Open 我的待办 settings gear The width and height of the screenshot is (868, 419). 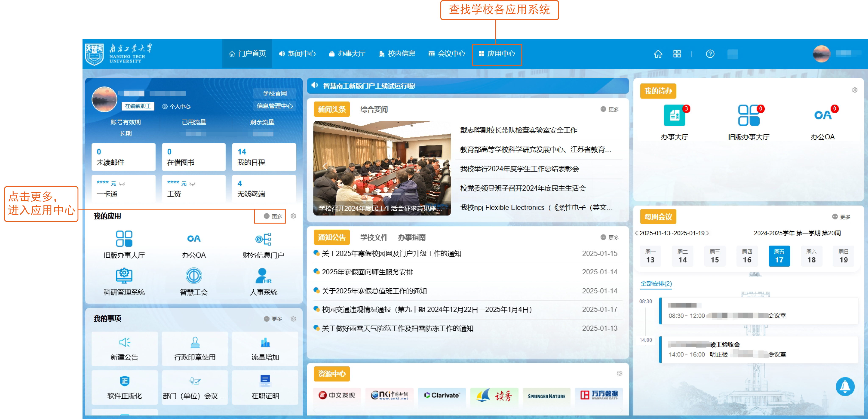[x=854, y=90]
